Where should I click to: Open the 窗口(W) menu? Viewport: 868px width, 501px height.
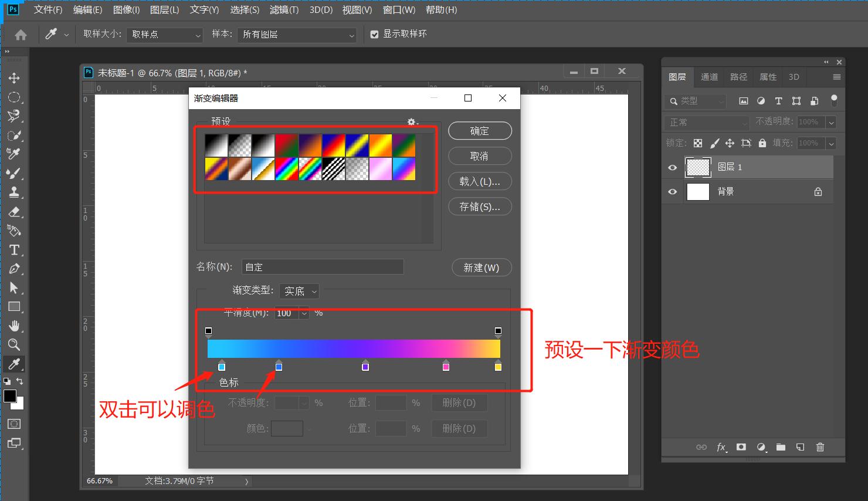click(x=399, y=10)
